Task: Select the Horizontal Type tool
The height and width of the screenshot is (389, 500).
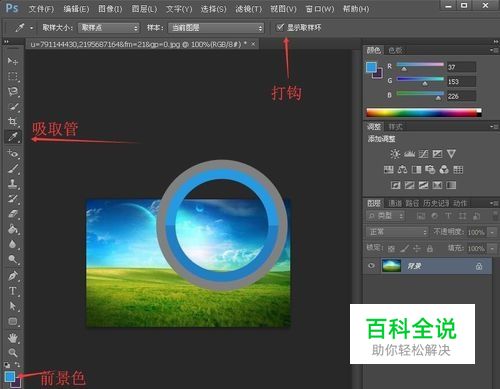Action: (13, 291)
